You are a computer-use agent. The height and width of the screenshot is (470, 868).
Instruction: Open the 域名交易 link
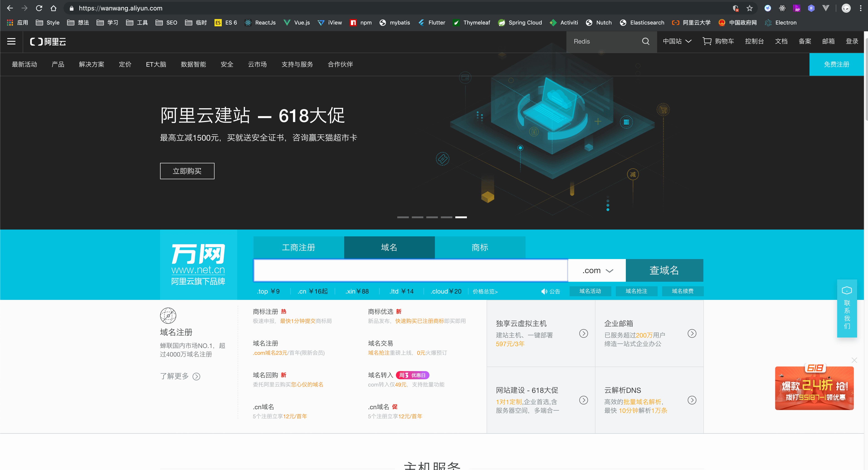(380, 343)
